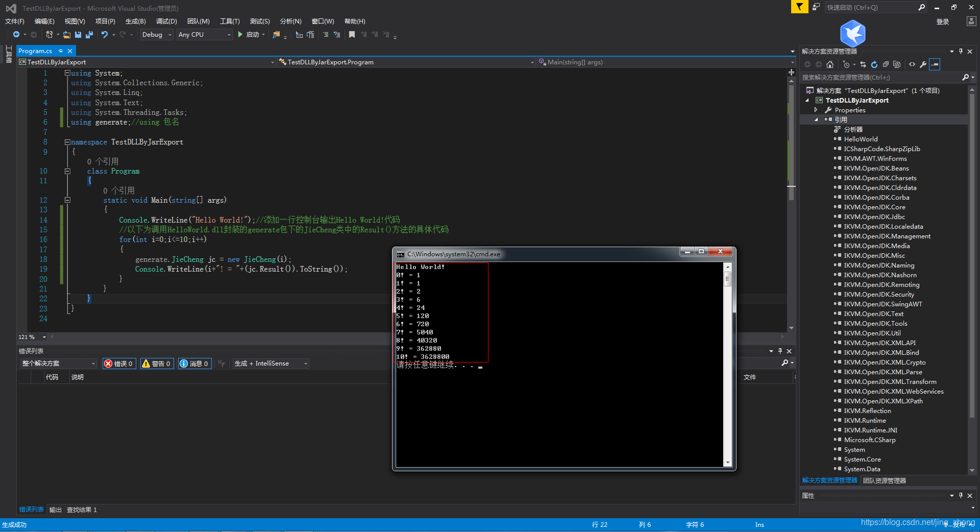This screenshot has height=532, width=980.
Task: Open the 文件(F) menu
Action: click(x=15, y=21)
